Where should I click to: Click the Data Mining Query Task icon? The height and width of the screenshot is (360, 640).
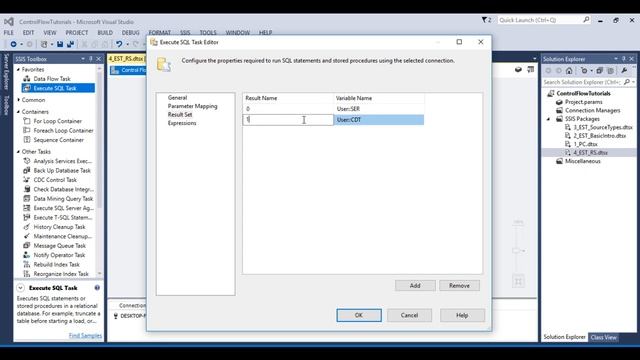(27, 198)
